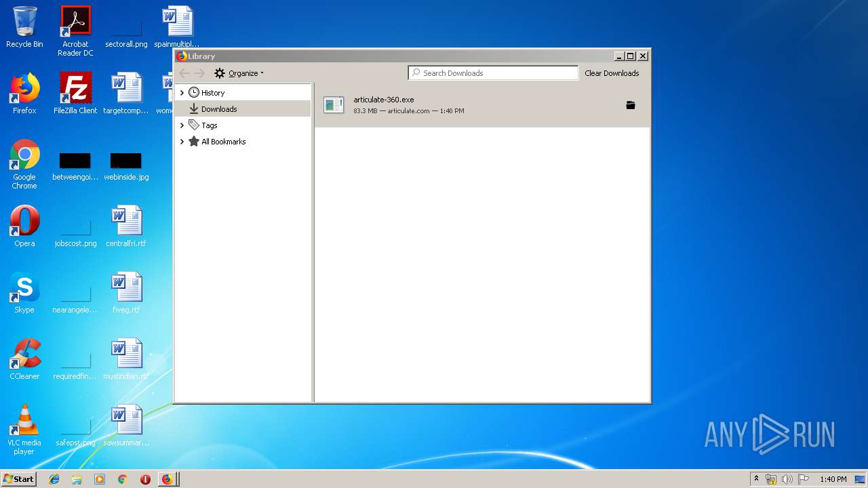Click the 1:40 PM system clock
The image size is (868, 488).
click(833, 479)
